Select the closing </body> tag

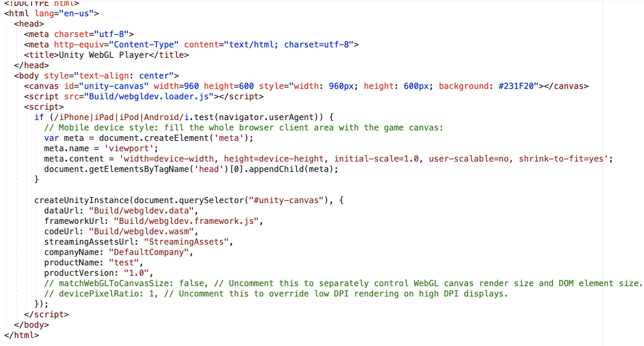[x=31, y=325]
